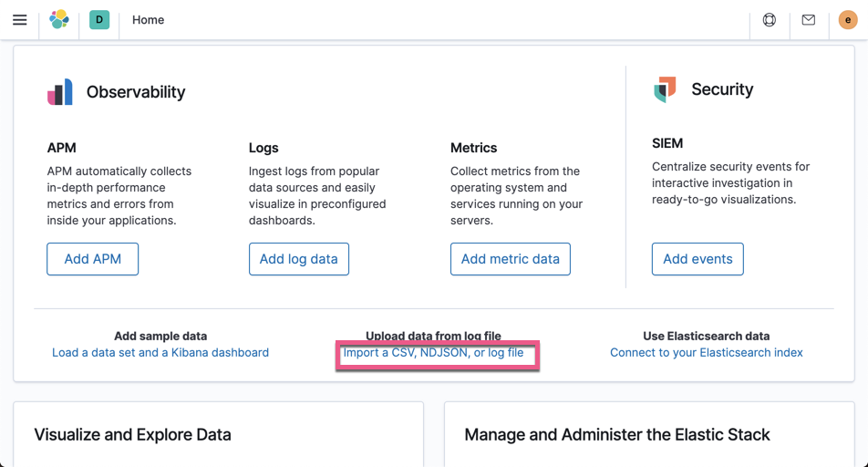Image resolution: width=868 pixels, height=467 pixels.
Task: Click the Elastic logo icon
Action: pyautogui.click(x=59, y=19)
